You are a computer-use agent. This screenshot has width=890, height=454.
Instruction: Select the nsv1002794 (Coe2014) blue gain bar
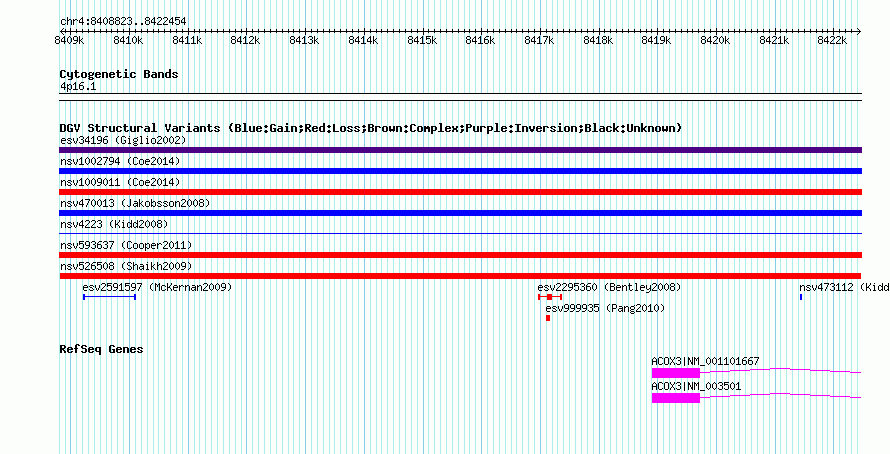[460, 171]
